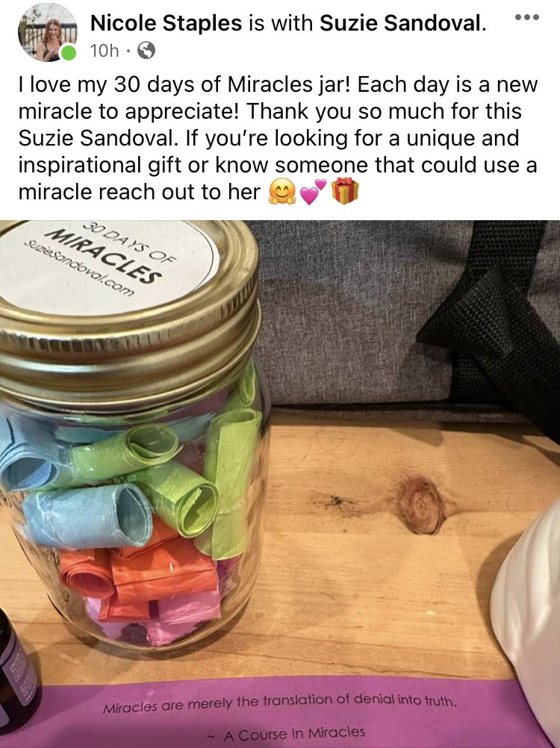Click the globe public audience icon
This screenshot has width=560, height=748.
pyautogui.click(x=146, y=50)
